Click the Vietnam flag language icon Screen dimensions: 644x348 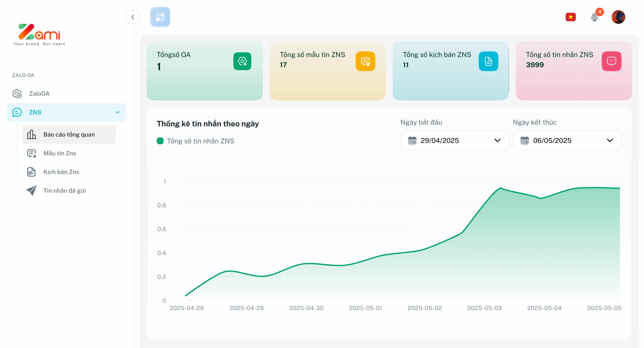pyautogui.click(x=571, y=17)
